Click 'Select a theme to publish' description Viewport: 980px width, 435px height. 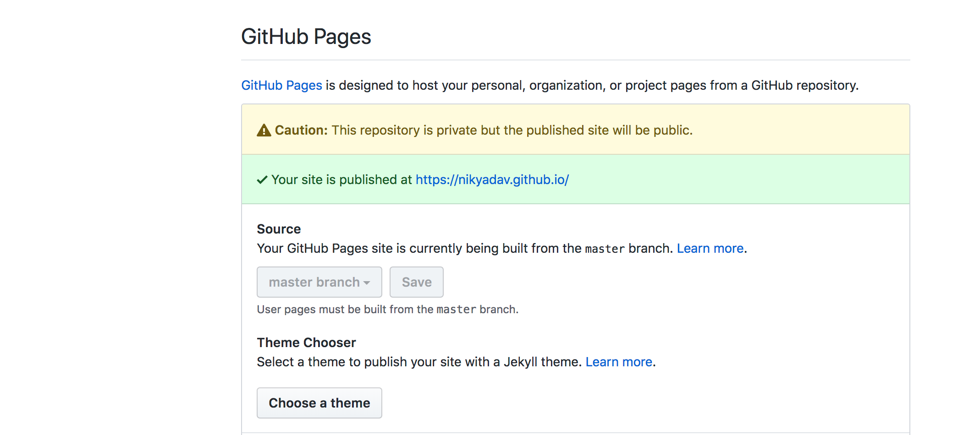click(x=419, y=362)
